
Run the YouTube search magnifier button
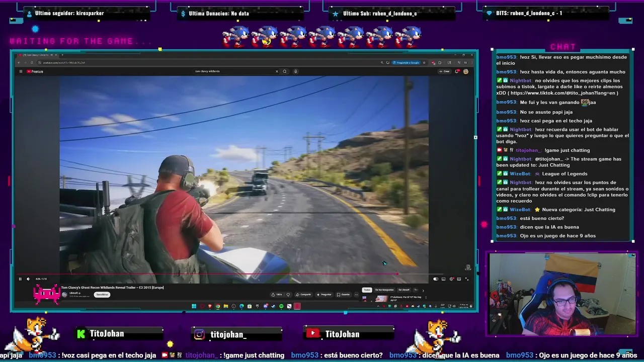point(285,71)
